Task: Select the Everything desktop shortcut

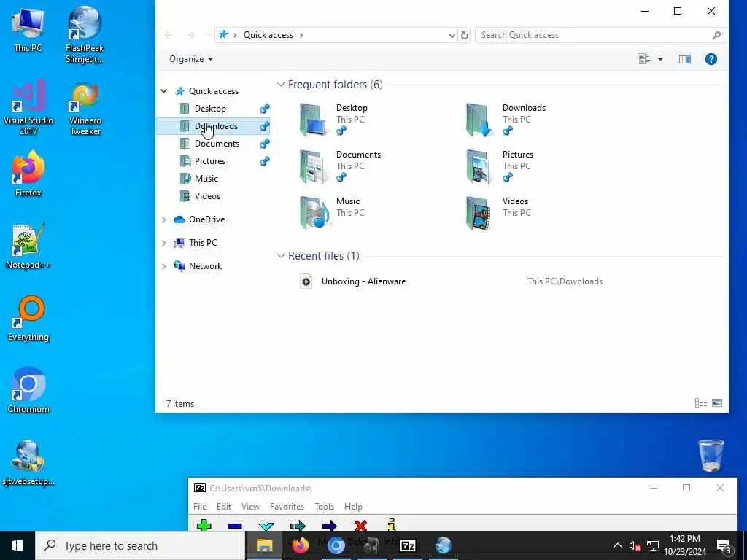Action: [x=28, y=319]
